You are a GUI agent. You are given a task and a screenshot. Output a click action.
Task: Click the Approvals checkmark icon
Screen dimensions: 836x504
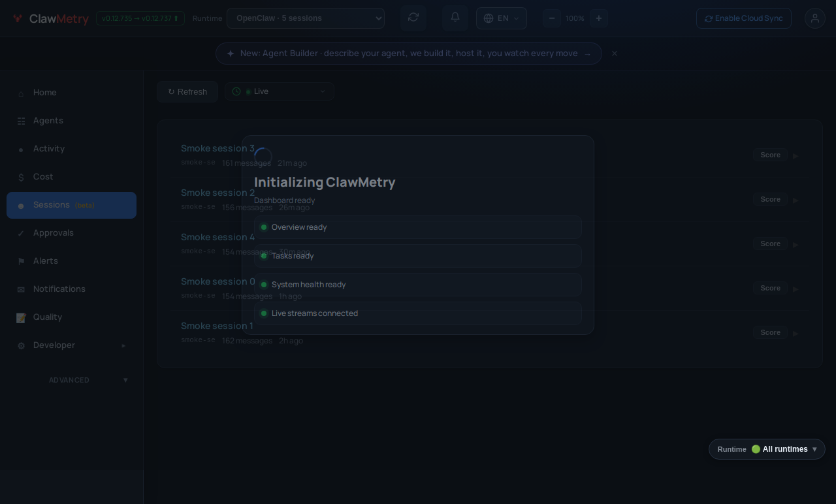click(x=21, y=234)
